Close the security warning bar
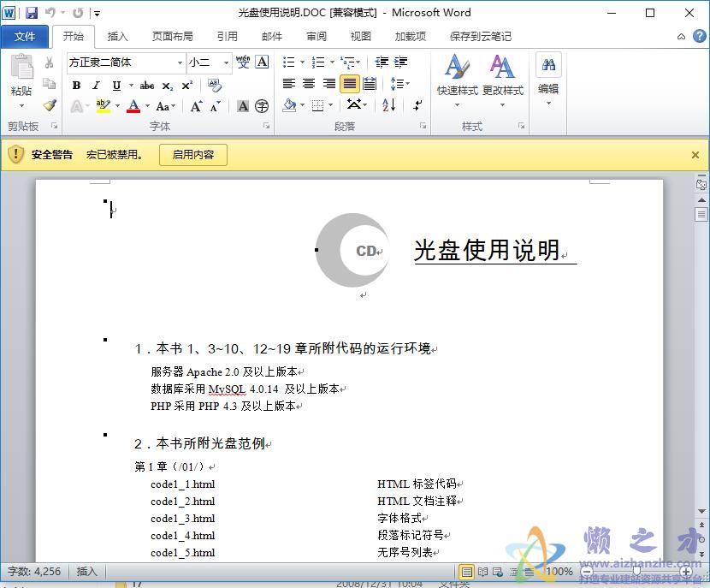 pyautogui.click(x=695, y=155)
